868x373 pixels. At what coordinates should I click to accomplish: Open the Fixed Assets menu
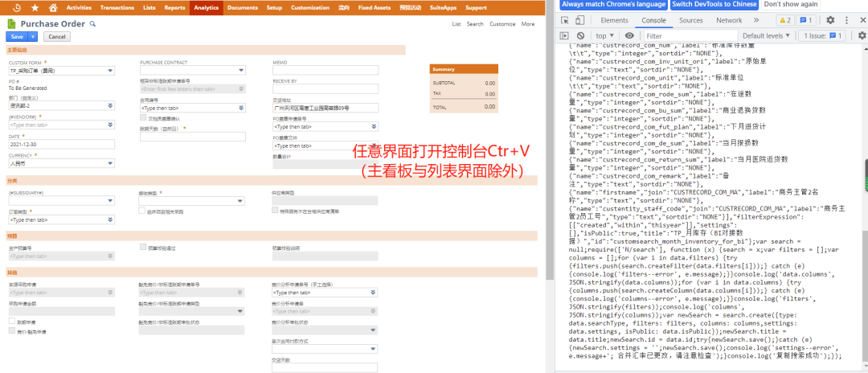[x=375, y=8]
